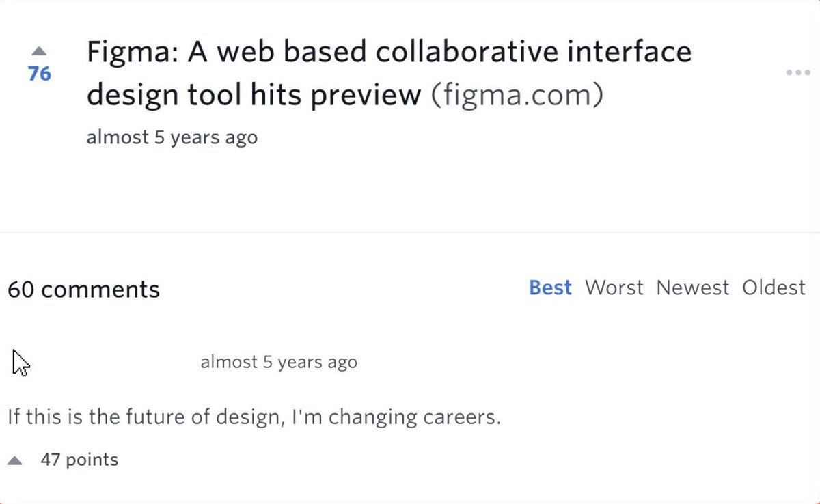Upvote the Figma post with the arrow
Image resolution: width=820 pixels, height=504 pixels.
(x=39, y=51)
